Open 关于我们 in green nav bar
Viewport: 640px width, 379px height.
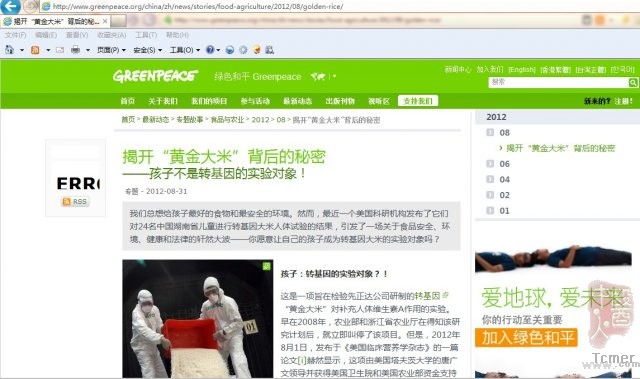[163, 101]
